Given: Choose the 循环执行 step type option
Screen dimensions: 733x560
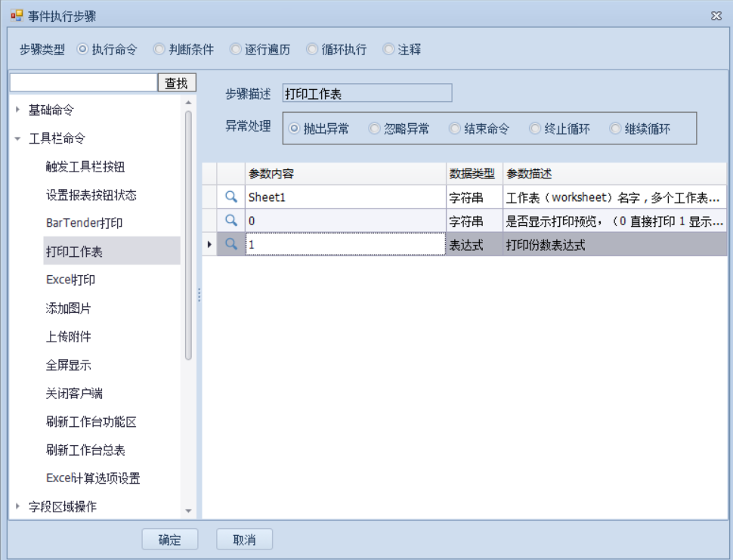Looking at the screenshot, I should (x=312, y=50).
